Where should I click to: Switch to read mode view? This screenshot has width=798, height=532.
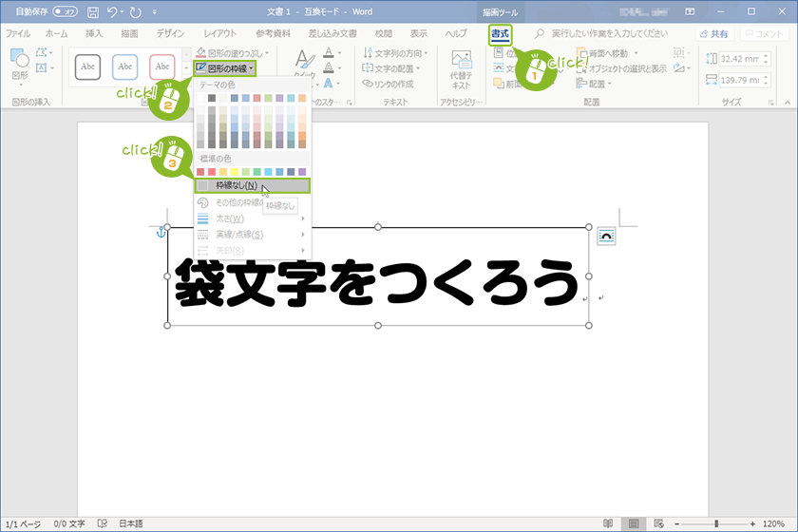(x=608, y=523)
